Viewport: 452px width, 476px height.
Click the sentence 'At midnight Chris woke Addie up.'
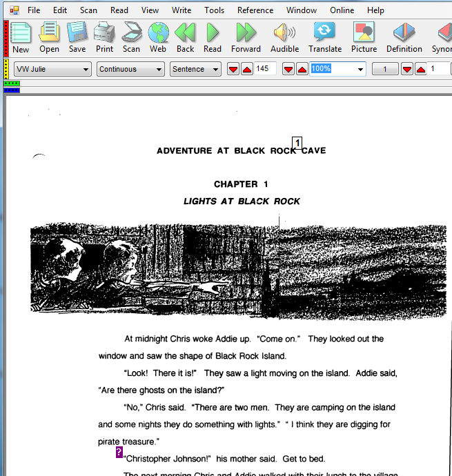pyautogui.click(x=188, y=339)
